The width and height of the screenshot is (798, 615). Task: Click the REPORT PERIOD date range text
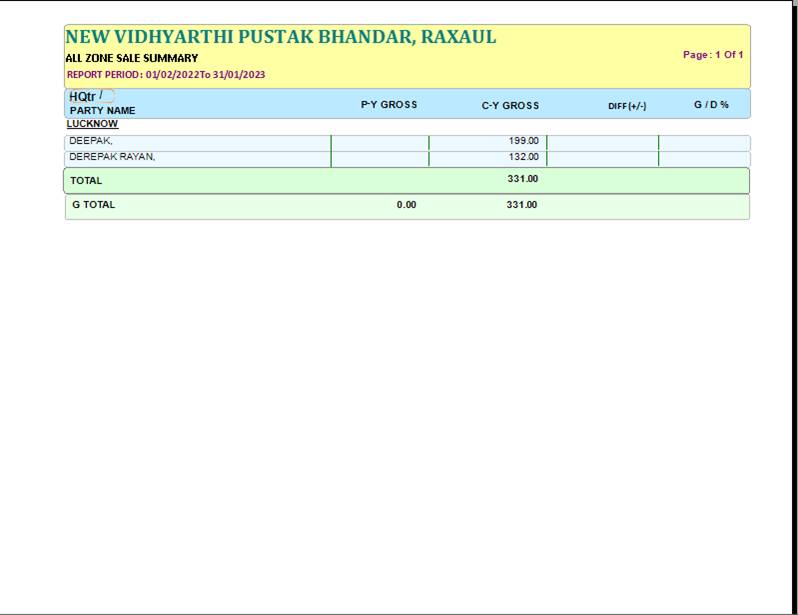coord(166,75)
